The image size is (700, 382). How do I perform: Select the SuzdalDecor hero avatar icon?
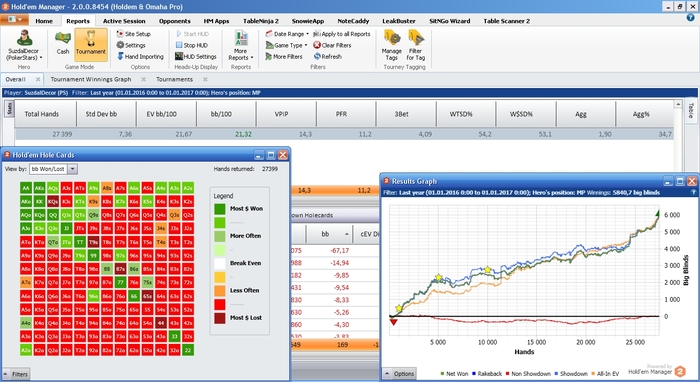pyautogui.click(x=24, y=37)
